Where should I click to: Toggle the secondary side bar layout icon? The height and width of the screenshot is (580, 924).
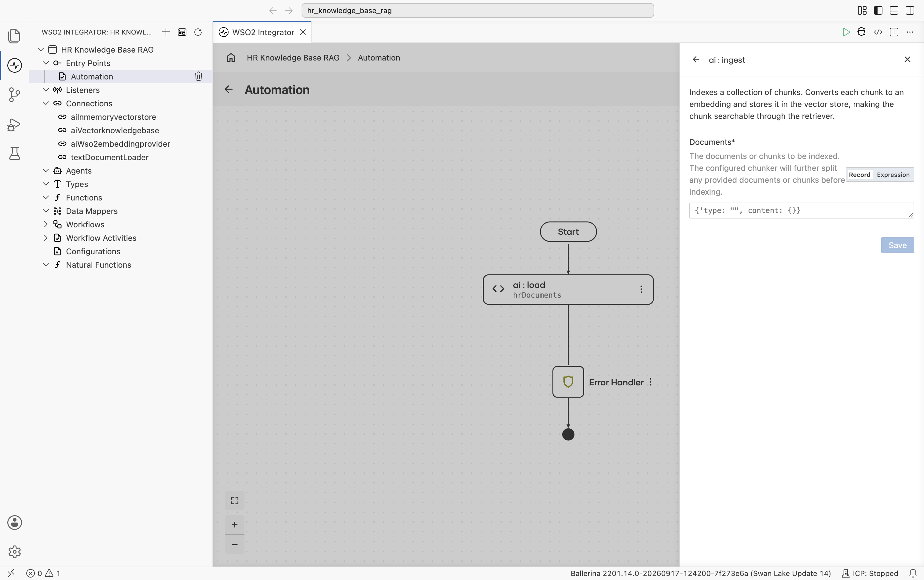pyautogui.click(x=910, y=10)
